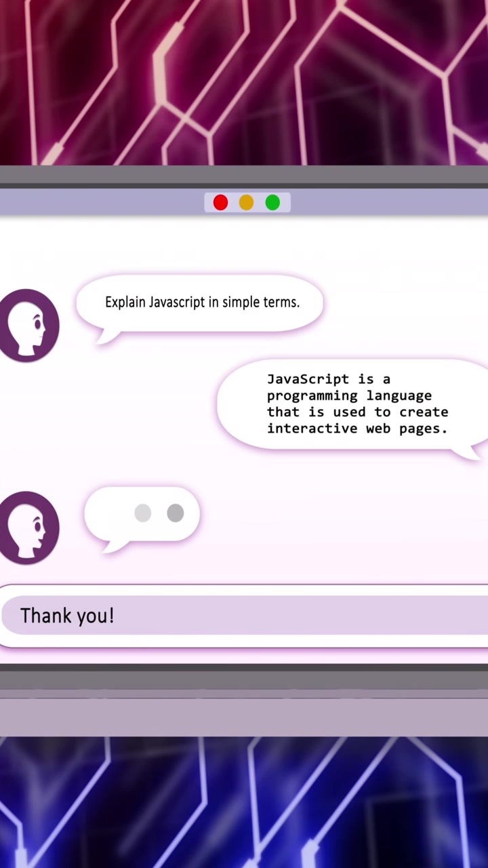The image size is (488, 868).
Task: Click the green maximize window dot
Action: point(272,203)
